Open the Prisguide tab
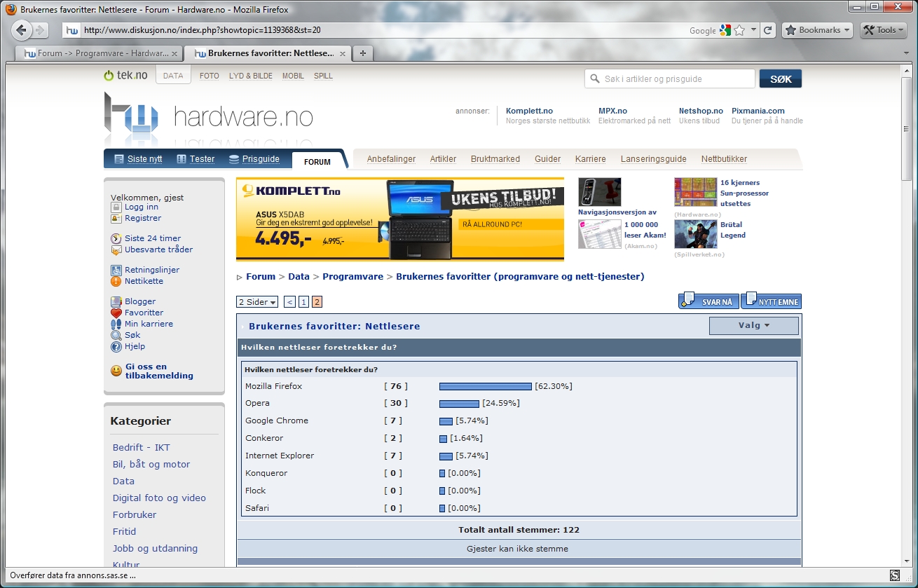 [254, 159]
